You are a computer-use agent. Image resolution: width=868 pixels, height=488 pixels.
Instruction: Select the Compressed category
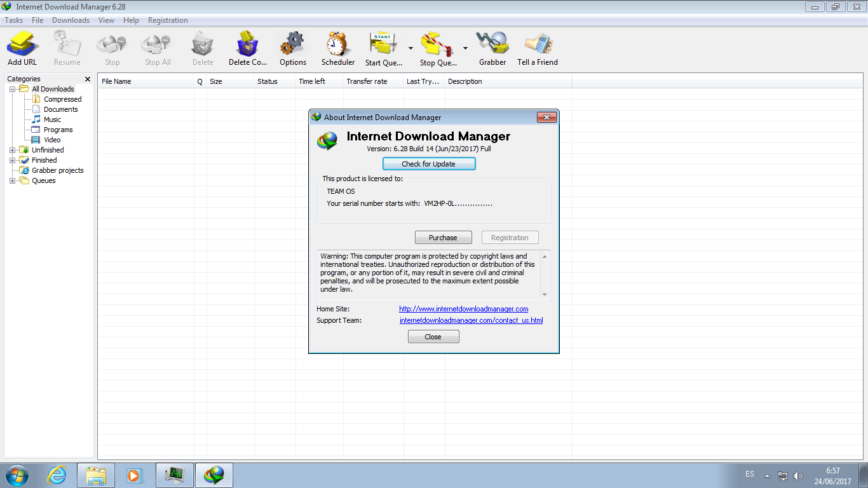pyautogui.click(x=62, y=99)
